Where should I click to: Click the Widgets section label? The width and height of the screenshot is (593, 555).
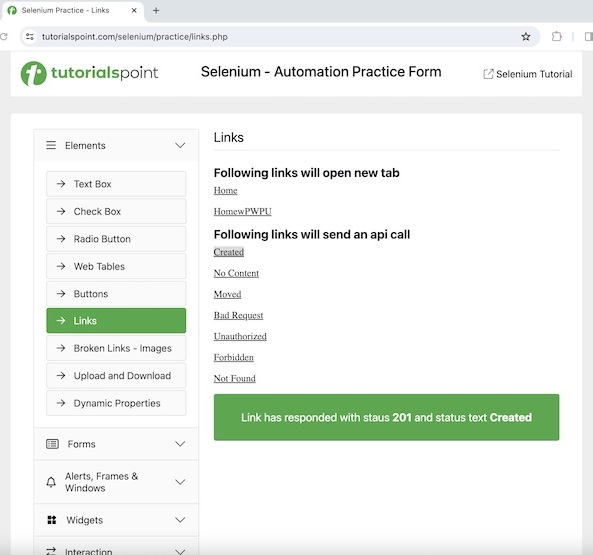click(x=84, y=520)
